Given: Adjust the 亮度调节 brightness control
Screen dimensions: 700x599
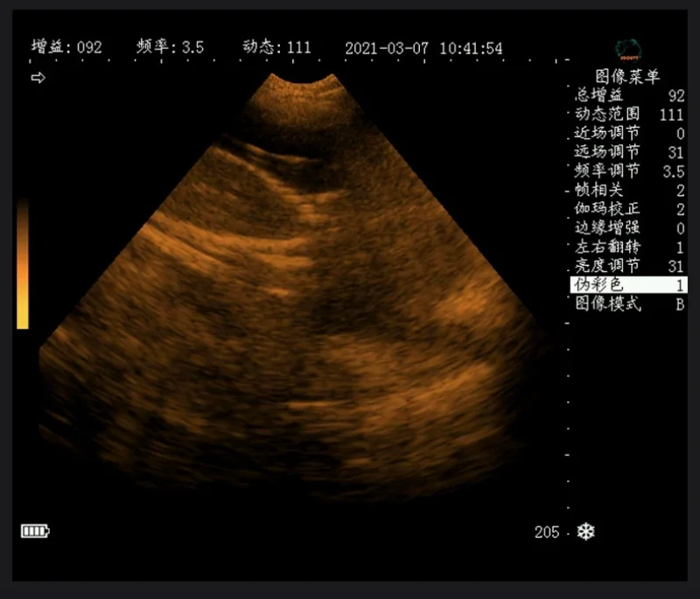Looking at the screenshot, I should pos(612,267).
